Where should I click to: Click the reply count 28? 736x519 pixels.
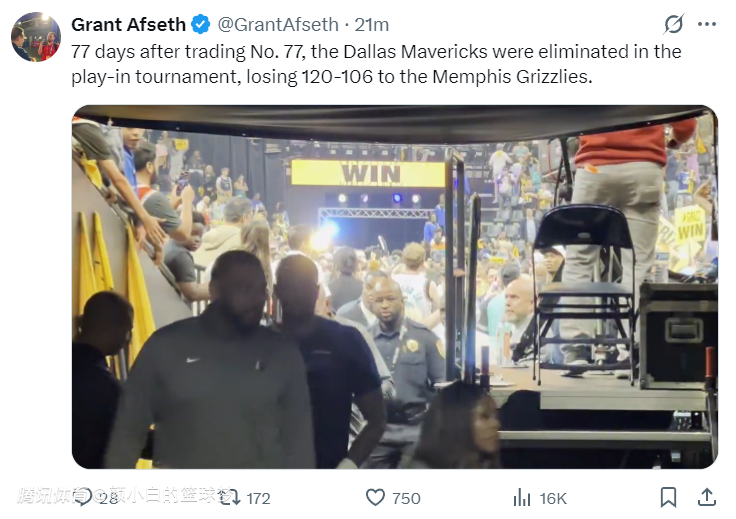(108, 498)
